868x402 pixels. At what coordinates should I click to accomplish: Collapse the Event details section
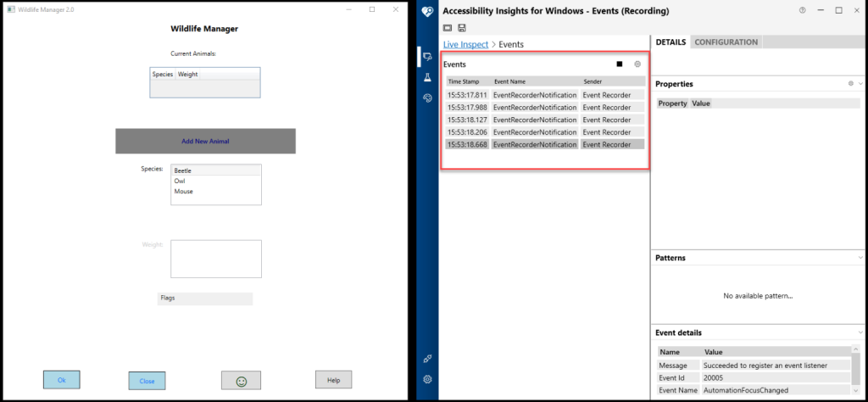click(860, 332)
